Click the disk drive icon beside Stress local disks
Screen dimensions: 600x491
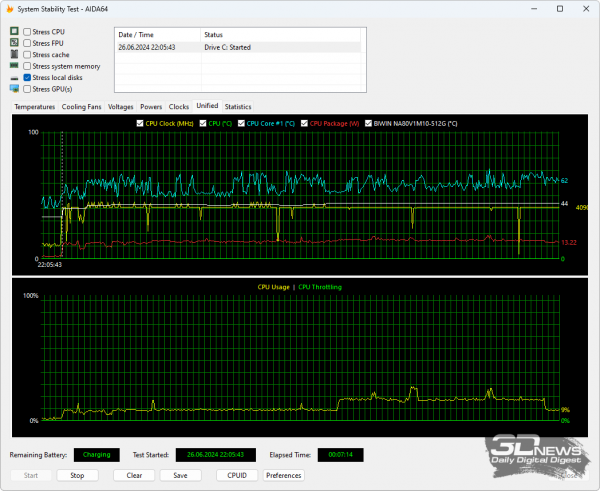[14, 77]
